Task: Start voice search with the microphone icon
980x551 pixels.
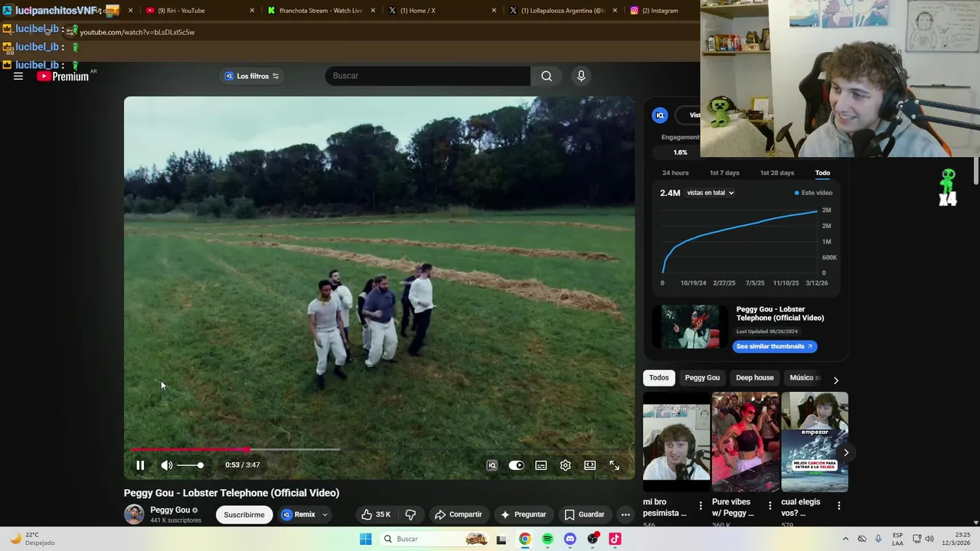Action: 581,76
